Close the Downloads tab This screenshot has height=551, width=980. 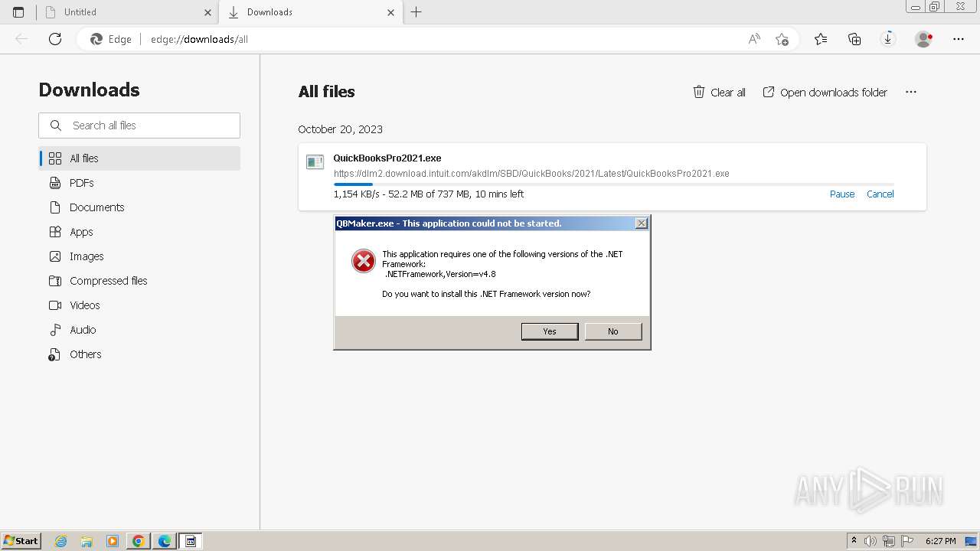(391, 12)
